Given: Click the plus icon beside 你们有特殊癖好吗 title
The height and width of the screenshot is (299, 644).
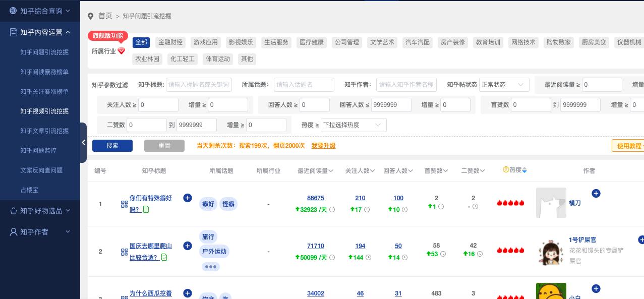Looking at the screenshot, I should (x=187, y=198).
